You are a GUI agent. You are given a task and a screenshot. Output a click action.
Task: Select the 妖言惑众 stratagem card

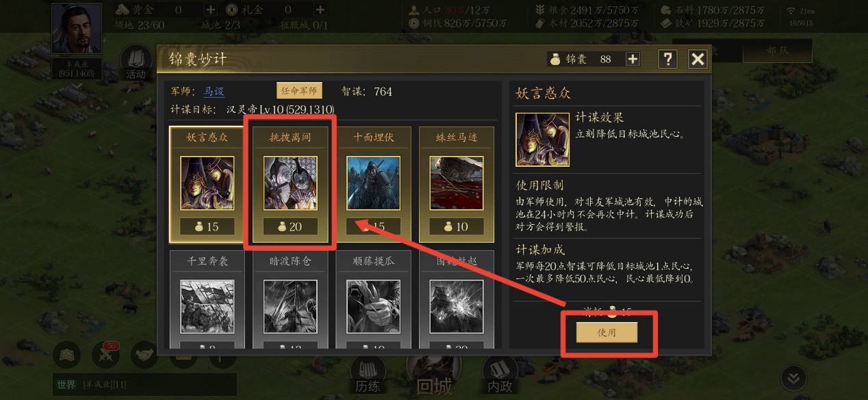[x=207, y=184]
